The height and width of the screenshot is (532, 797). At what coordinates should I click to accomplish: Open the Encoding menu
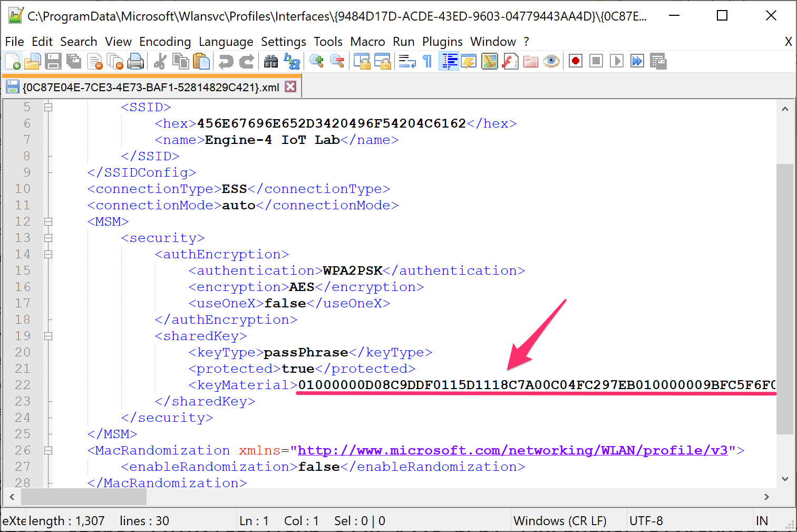(165, 42)
